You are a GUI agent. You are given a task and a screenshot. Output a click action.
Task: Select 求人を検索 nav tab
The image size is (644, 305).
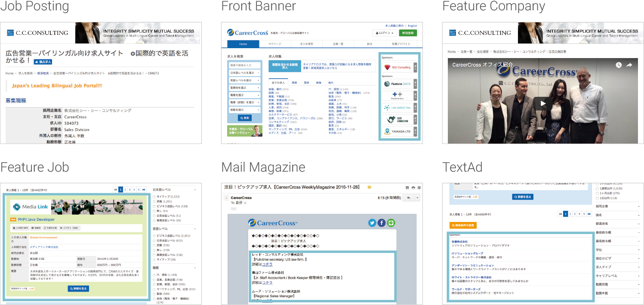pos(306,44)
